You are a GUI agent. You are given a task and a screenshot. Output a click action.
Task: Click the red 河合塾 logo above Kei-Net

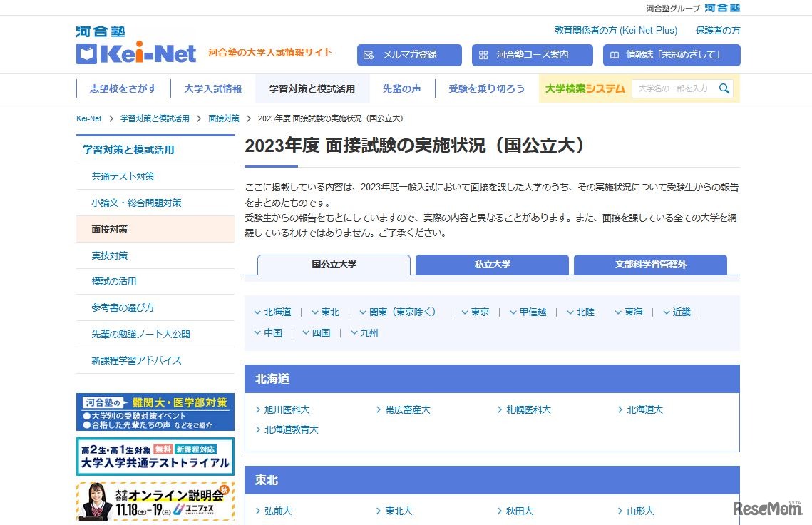click(x=101, y=31)
